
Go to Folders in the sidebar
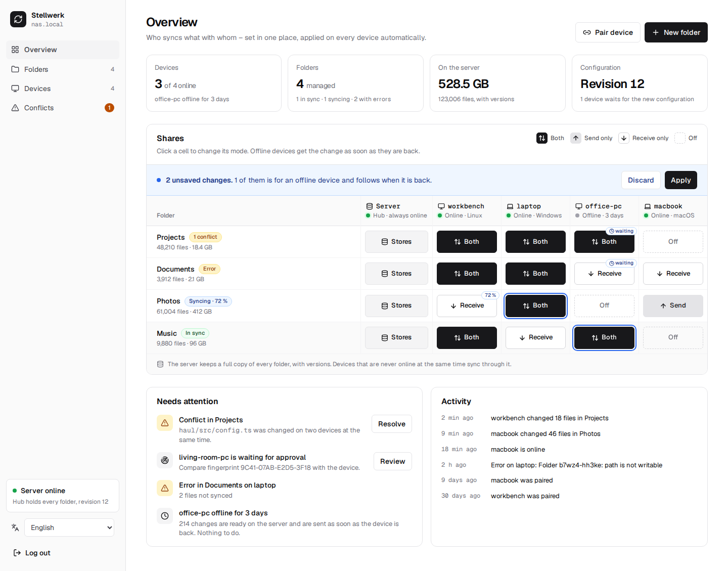63,69
